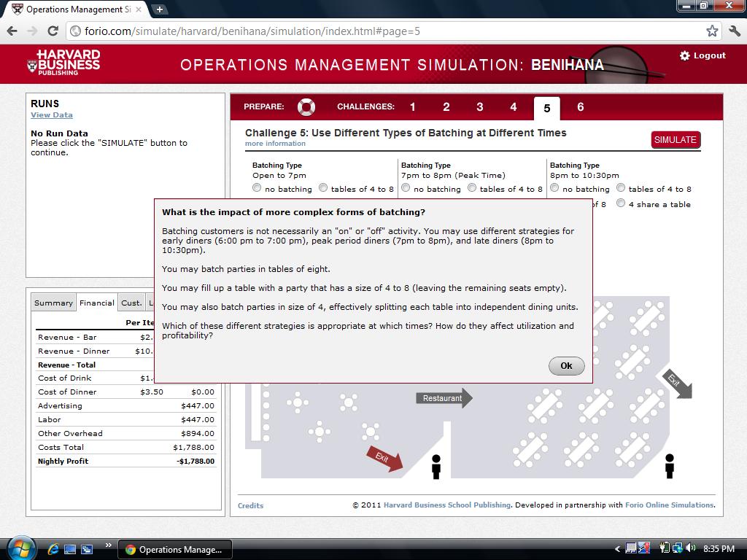Expand quick launch overflow chevron
The width and height of the screenshot is (747, 560).
click(109, 545)
